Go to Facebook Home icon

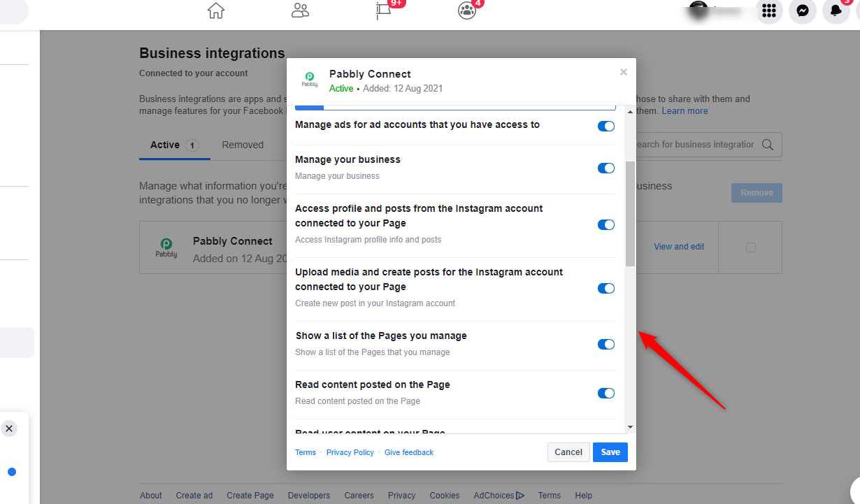(x=216, y=11)
